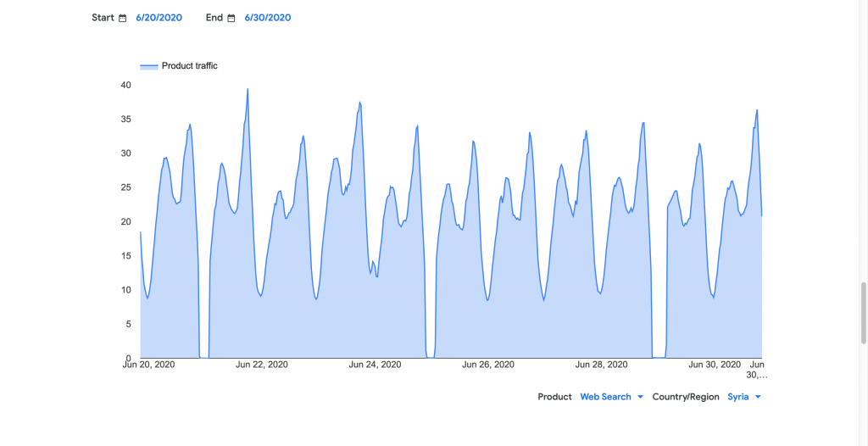Image resolution: width=868 pixels, height=446 pixels.
Task: Click the 35 value on the y-axis
Action: tap(126, 119)
